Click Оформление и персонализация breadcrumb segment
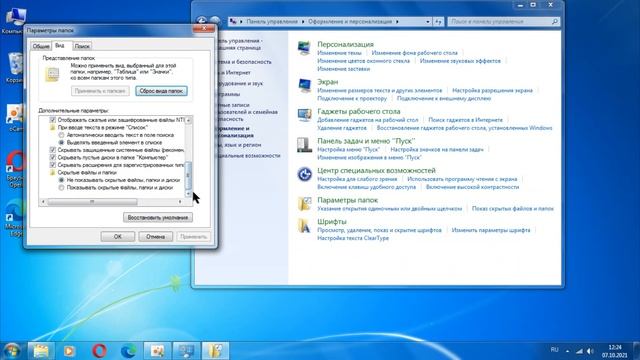Viewport: 640px width, 360px height. (350, 22)
